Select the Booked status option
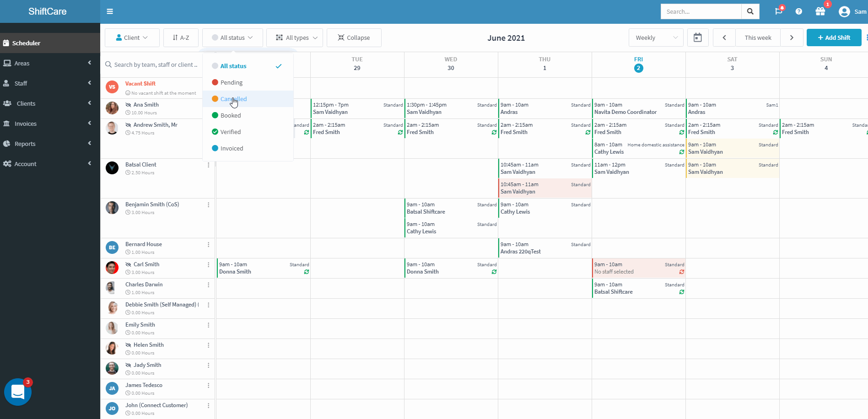Screen dimensions: 868x419 [x=248, y=115]
